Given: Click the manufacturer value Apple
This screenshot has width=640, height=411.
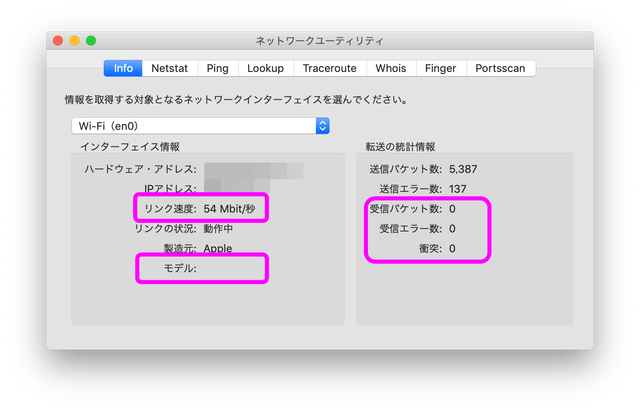Looking at the screenshot, I should click(218, 248).
